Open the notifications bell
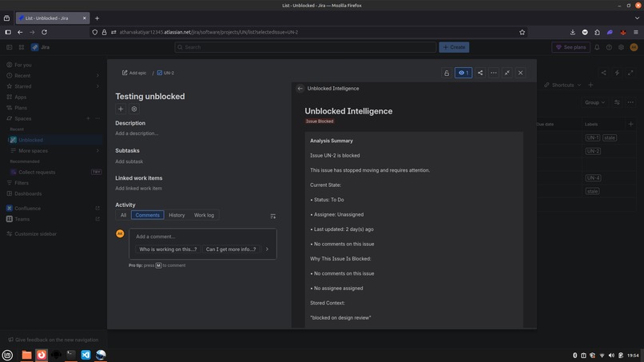The height and width of the screenshot is (362, 644). [x=597, y=47]
